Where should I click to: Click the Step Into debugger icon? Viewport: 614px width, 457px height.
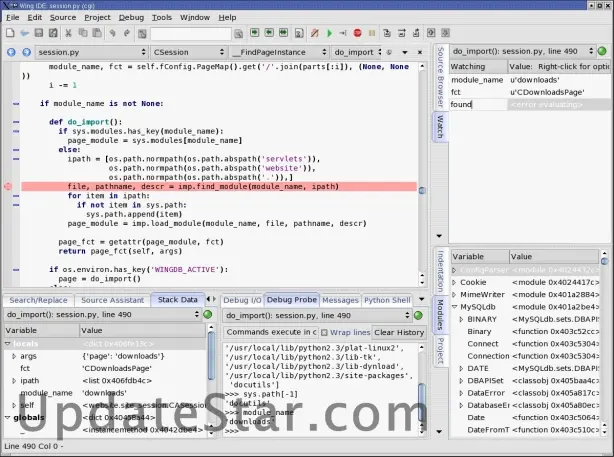387,33
